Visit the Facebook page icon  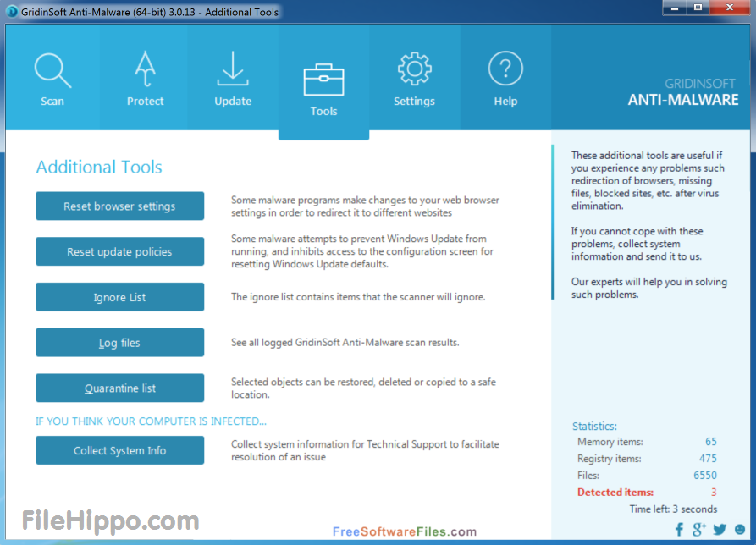[679, 530]
